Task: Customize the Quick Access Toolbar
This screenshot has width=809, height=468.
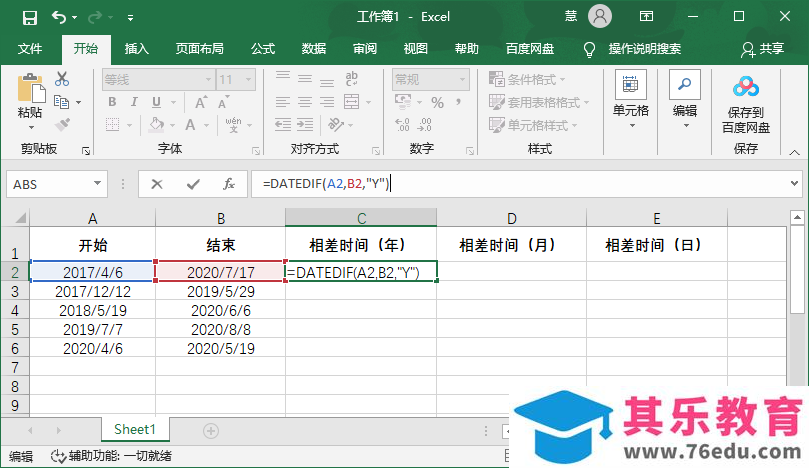Action: (x=131, y=18)
